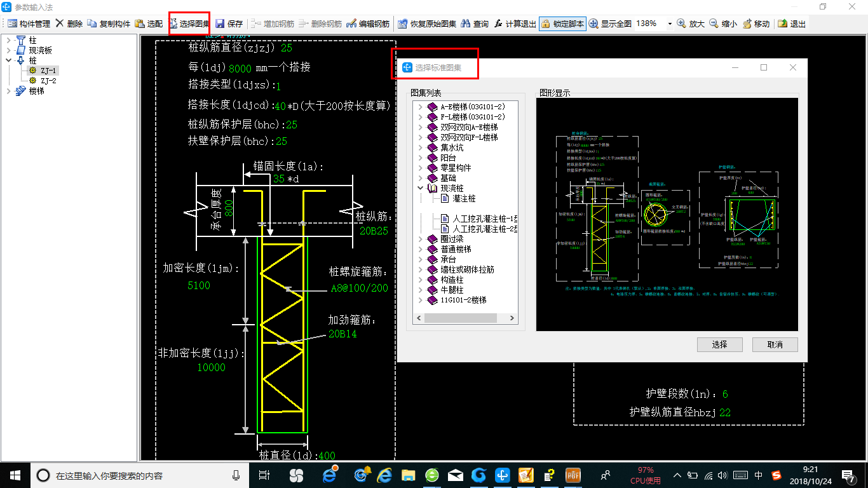
Task: Collapse the 现浇桩 atlas node
Action: (420, 189)
